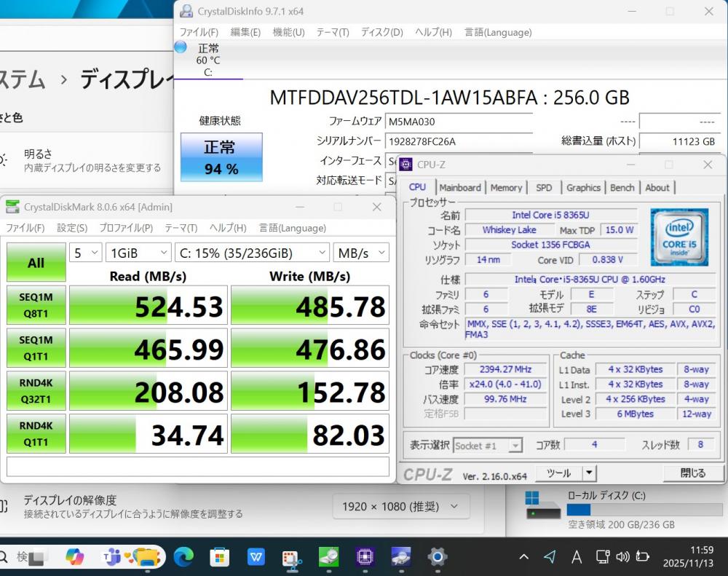Open the test count dropdown showing 5
Screen dimensions: 728x576
click(85, 253)
